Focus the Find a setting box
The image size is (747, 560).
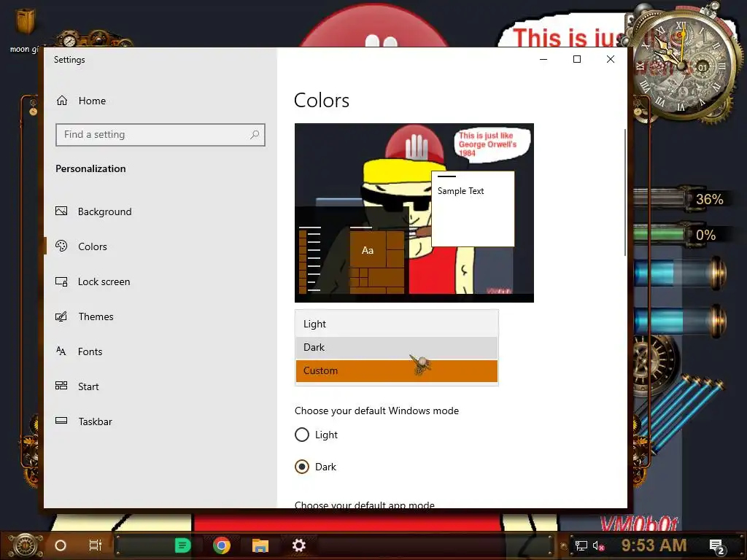pos(160,135)
